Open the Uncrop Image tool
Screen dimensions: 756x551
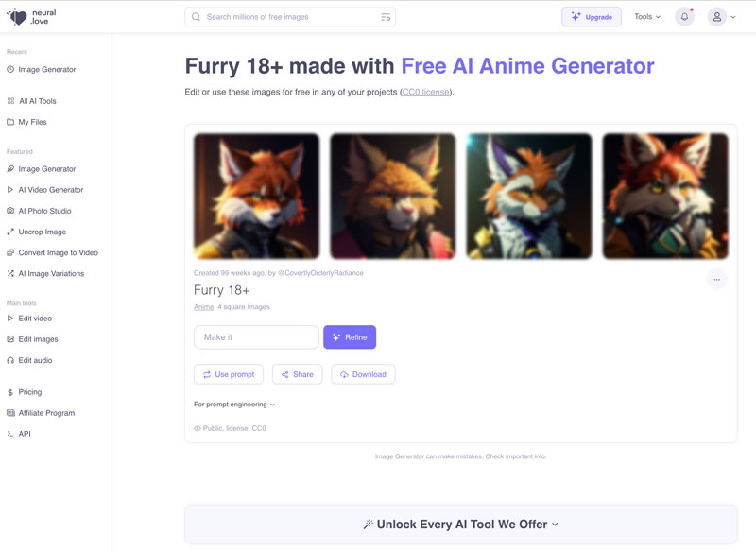point(42,231)
